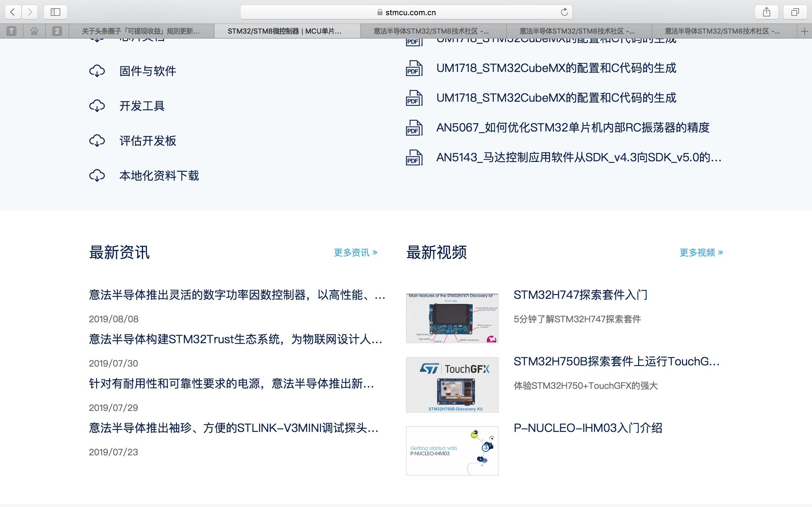Open the Share menu icon
This screenshot has width=812, height=507.
[x=766, y=12]
